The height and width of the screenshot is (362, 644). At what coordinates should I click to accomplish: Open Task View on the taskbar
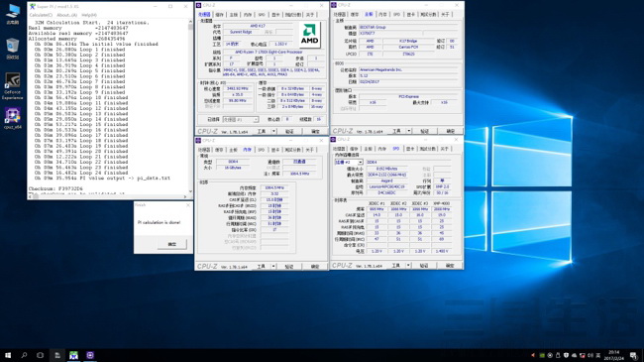click(x=40, y=355)
